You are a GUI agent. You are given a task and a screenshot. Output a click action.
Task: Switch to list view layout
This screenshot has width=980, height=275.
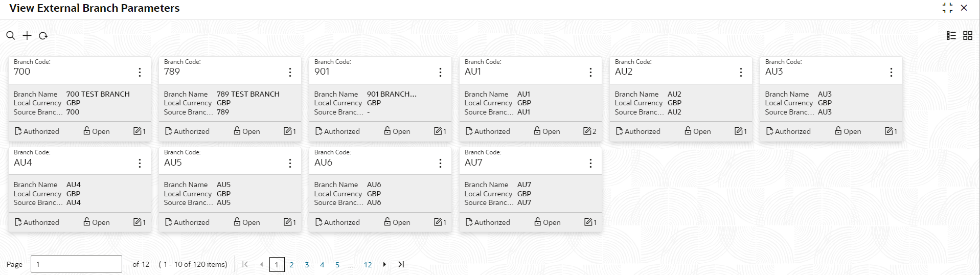[951, 35]
